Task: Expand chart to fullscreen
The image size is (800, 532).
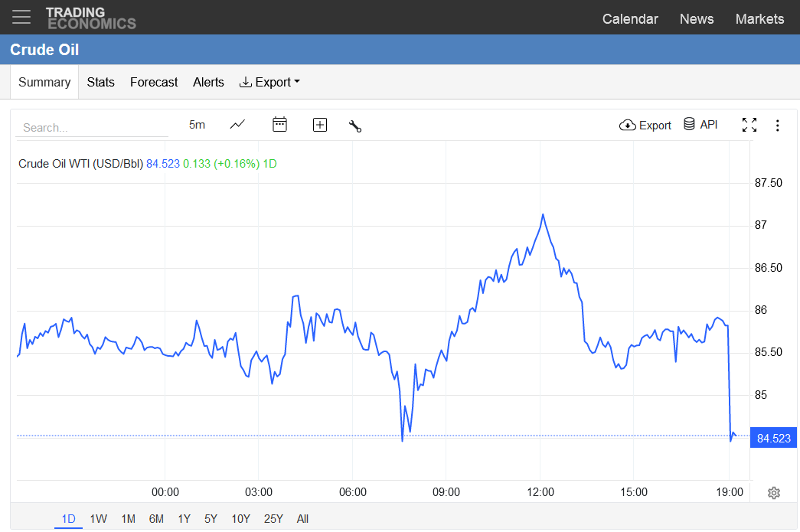Action: pyautogui.click(x=749, y=125)
